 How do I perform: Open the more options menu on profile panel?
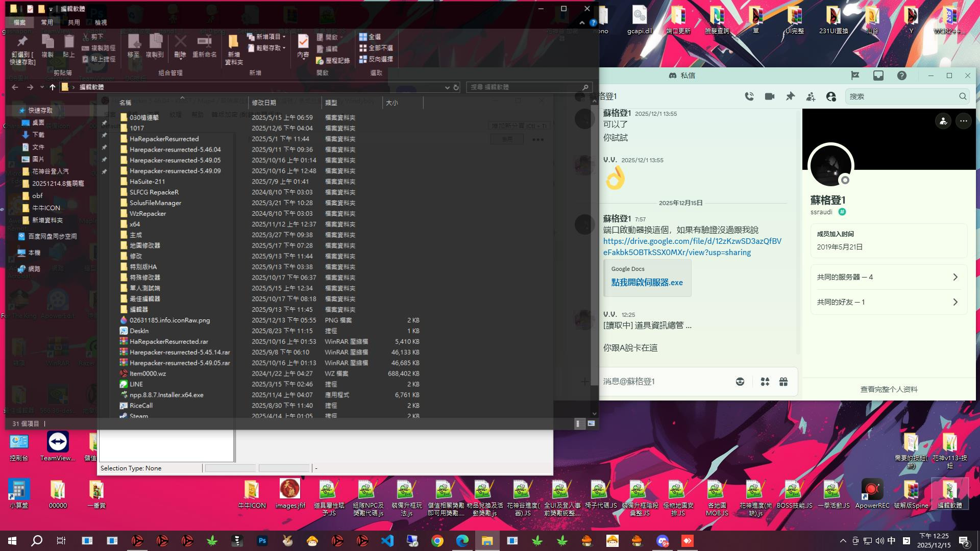pyautogui.click(x=963, y=121)
